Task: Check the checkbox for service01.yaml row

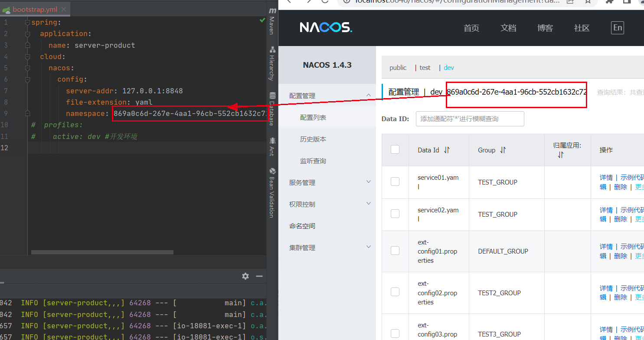Action: click(395, 182)
